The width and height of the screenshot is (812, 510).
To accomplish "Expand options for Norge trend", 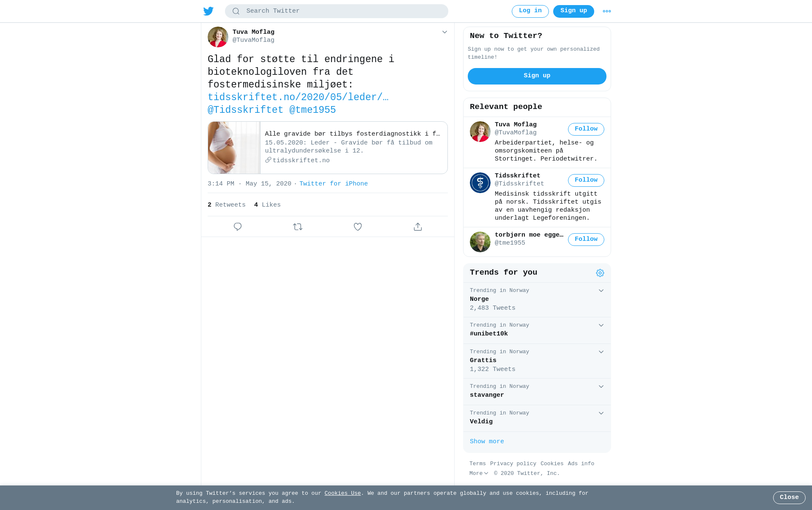I will click(x=601, y=291).
